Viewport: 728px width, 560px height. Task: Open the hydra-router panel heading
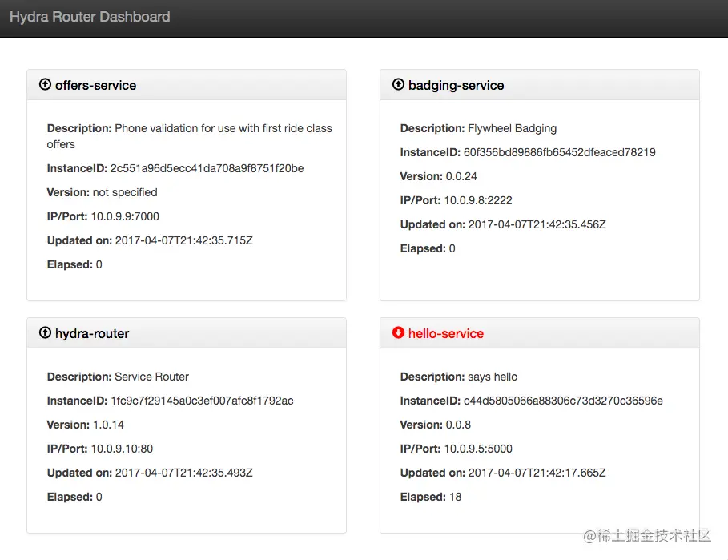92,333
